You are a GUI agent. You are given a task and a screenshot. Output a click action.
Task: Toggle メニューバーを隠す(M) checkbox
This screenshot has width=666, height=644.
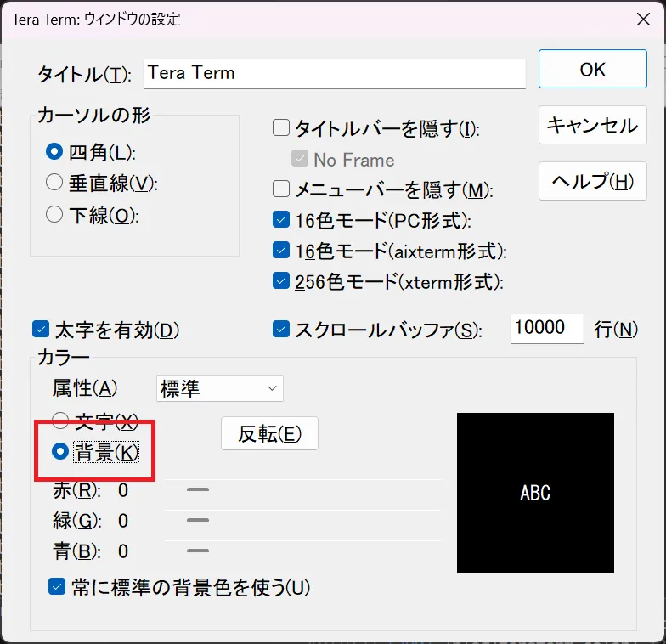click(280, 189)
